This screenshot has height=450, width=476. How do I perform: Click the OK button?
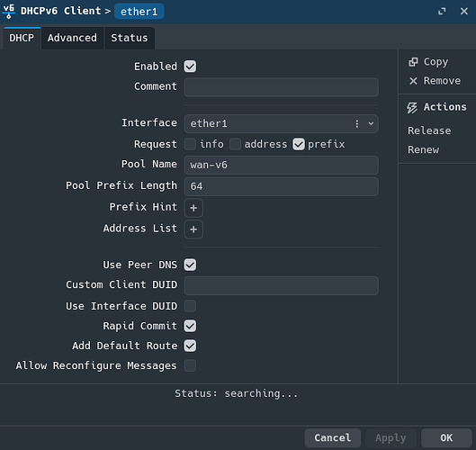click(446, 438)
